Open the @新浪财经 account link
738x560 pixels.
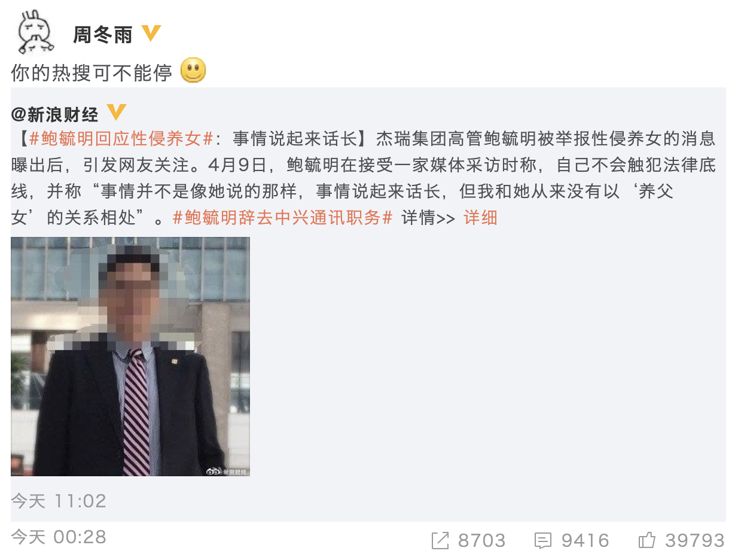coord(55,114)
